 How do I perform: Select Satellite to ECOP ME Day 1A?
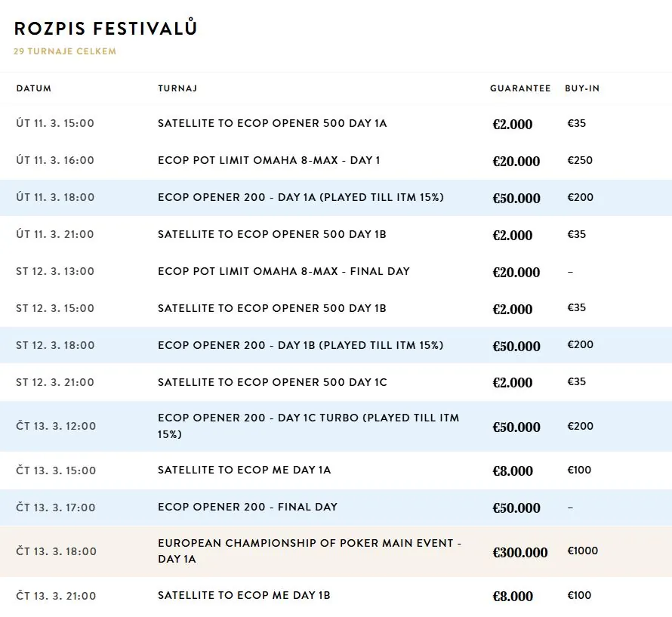pyautogui.click(x=336, y=470)
